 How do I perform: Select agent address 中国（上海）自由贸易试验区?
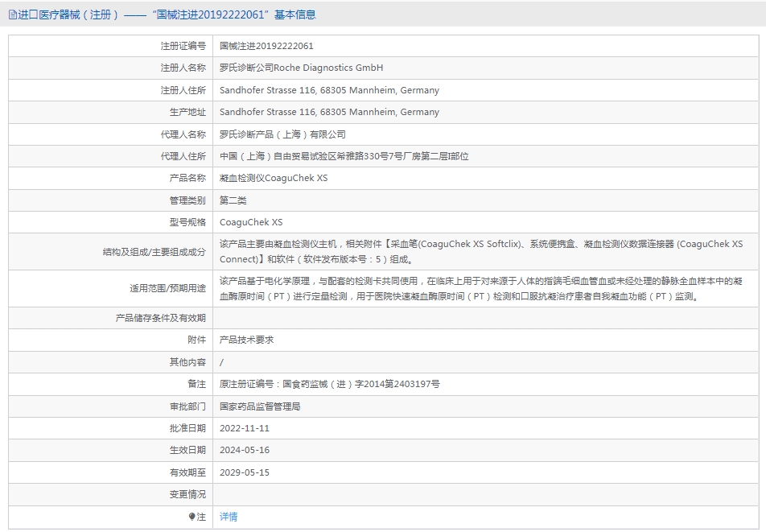click(x=344, y=156)
